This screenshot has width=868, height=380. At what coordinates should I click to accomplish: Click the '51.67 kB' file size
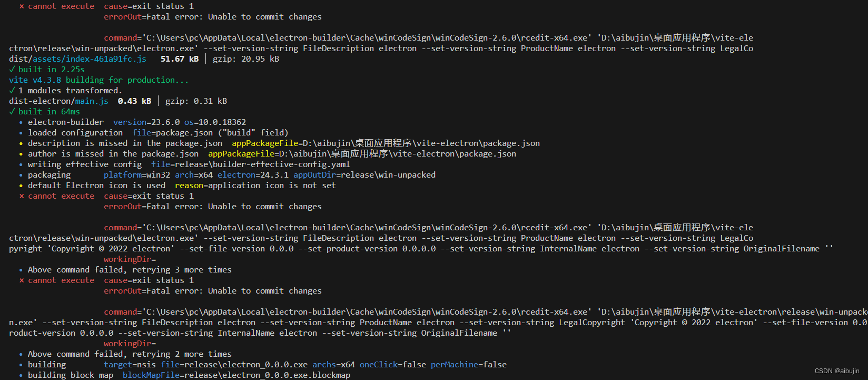click(x=180, y=59)
